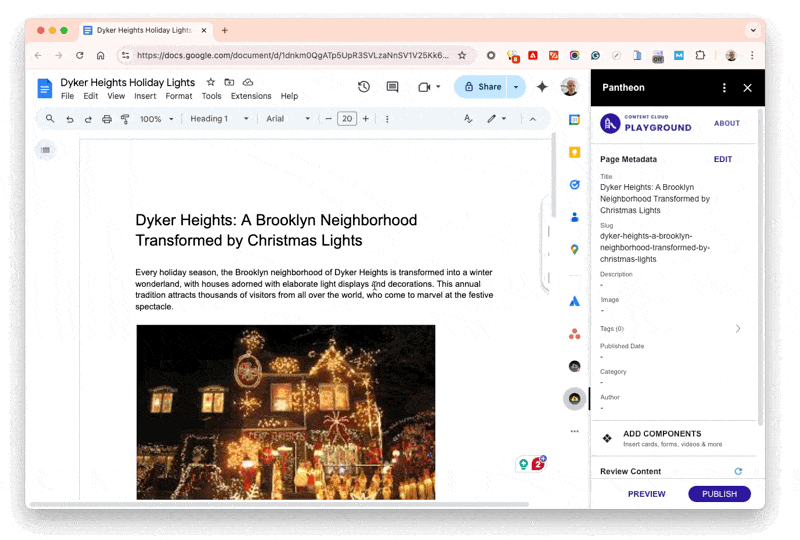
Task: Toggle the document outline button
Action: pyautogui.click(x=45, y=150)
